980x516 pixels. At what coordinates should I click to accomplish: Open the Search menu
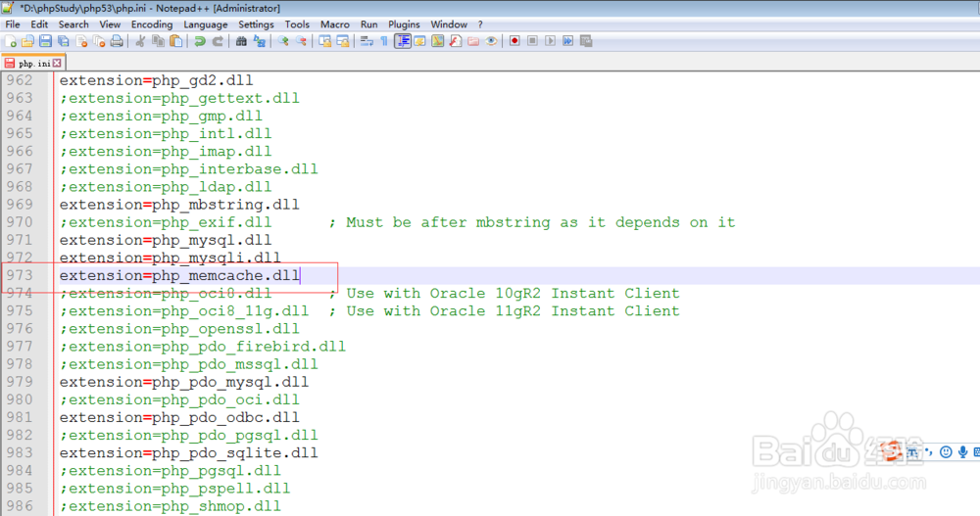click(x=73, y=24)
